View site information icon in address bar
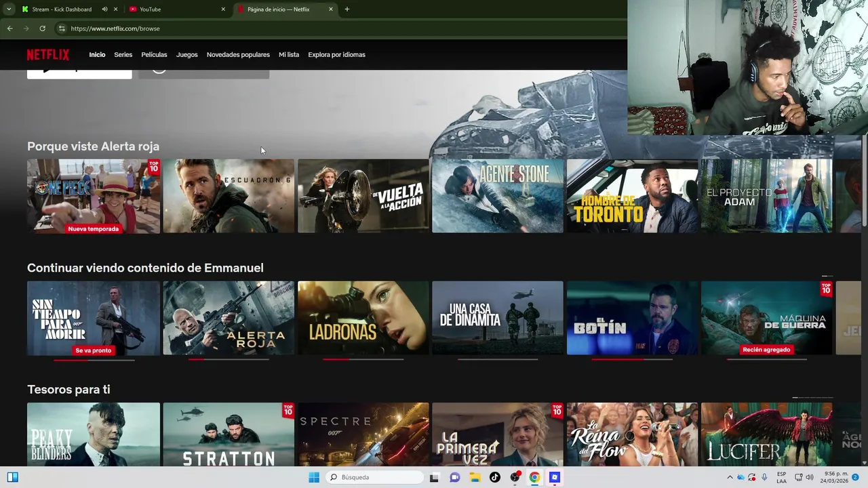868x488 pixels. pos(61,28)
